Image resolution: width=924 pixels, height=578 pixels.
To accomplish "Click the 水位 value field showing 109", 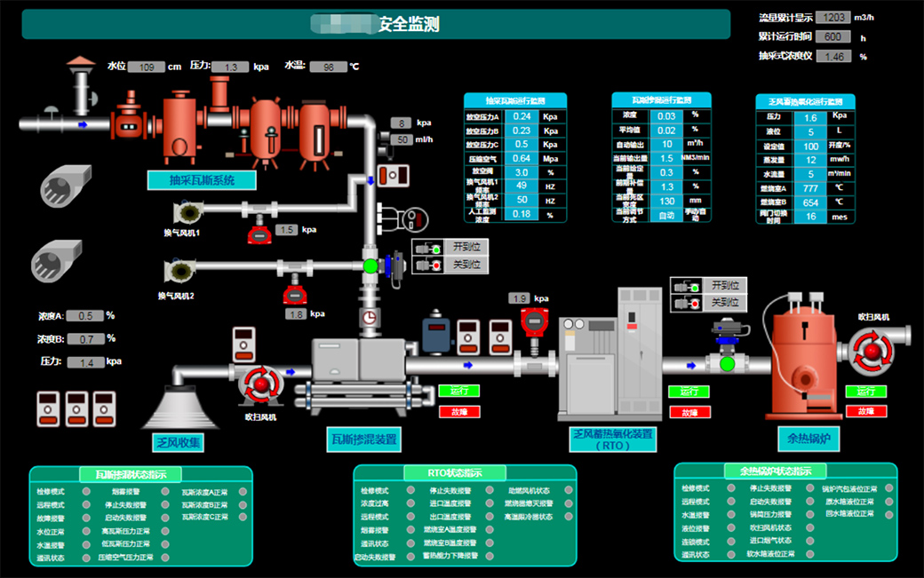I will pyautogui.click(x=147, y=67).
